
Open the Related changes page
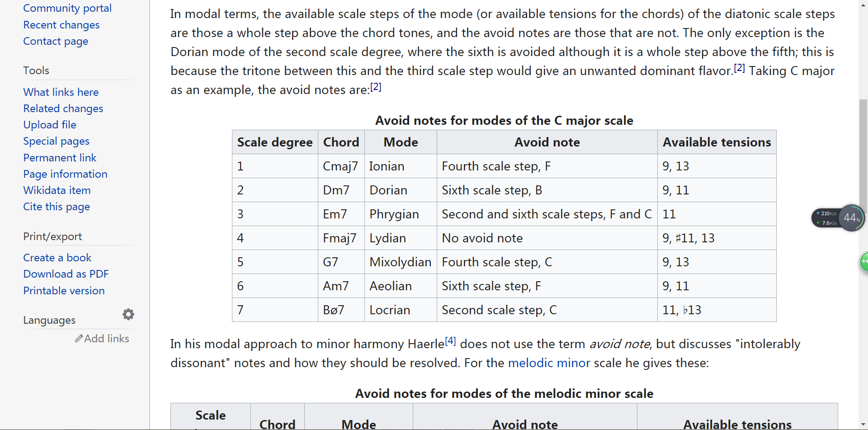click(x=63, y=109)
